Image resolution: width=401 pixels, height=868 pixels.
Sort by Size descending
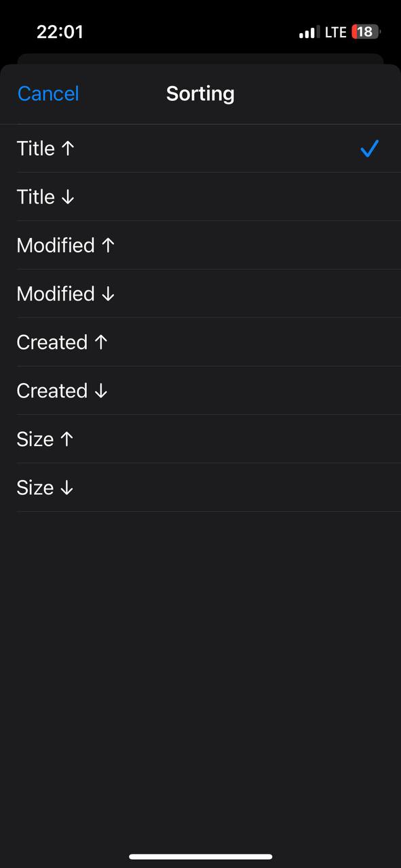(x=200, y=488)
